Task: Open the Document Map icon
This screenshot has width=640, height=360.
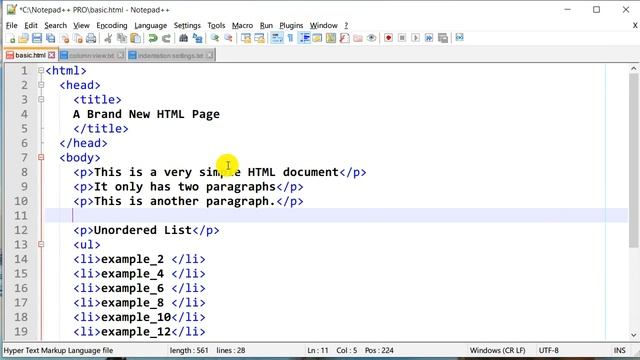Action: [331, 38]
